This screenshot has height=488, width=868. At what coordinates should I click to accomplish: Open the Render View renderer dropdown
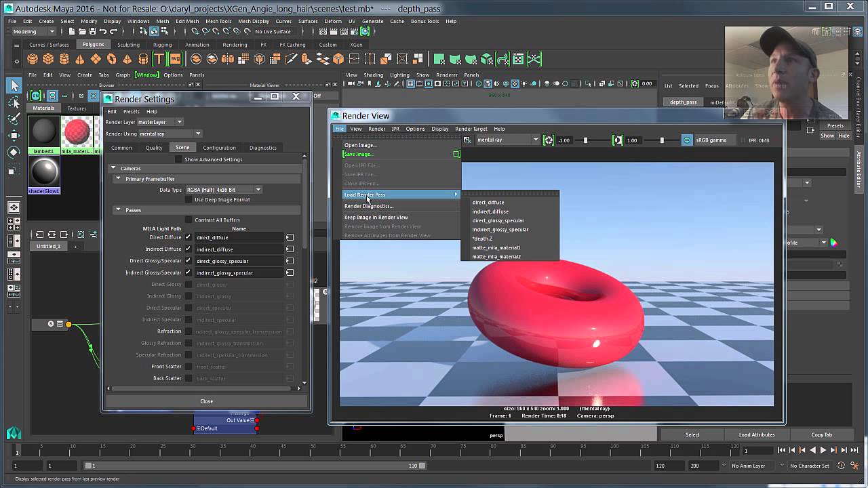[507, 140]
